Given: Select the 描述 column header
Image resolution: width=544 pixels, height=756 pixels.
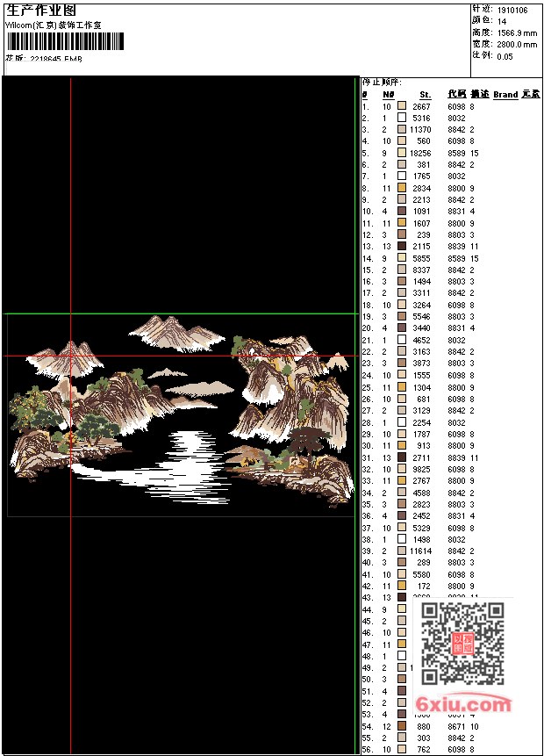Looking at the screenshot, I should 479,94.
